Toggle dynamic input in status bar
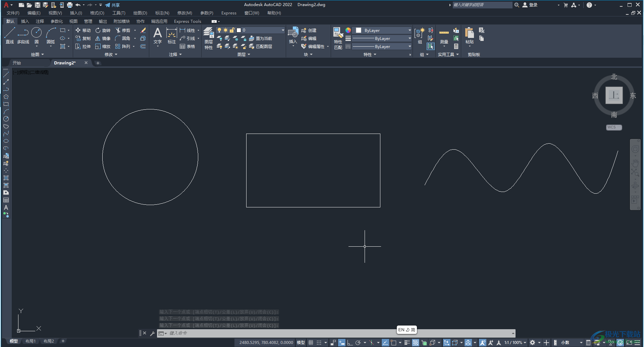This screenshot has width=644, height=347. (341, 343)
